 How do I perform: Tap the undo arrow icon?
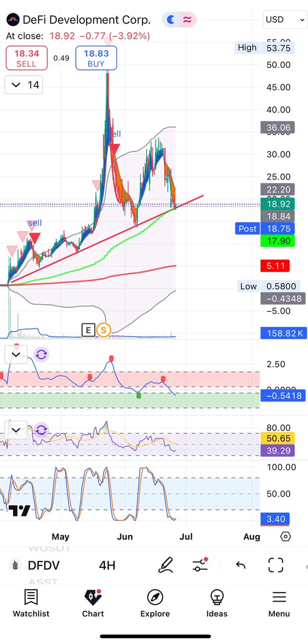click(241, 565)
